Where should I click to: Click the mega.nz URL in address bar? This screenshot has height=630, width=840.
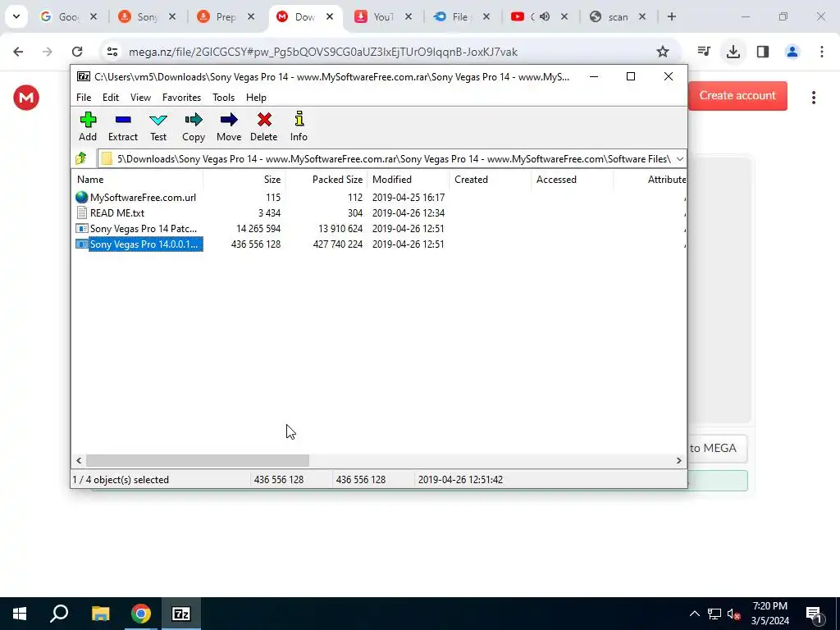pyautogui.click(x=323, y=52)
